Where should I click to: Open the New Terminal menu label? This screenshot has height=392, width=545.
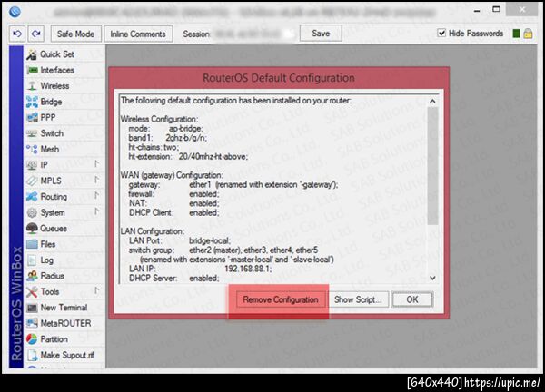point(64,308)
